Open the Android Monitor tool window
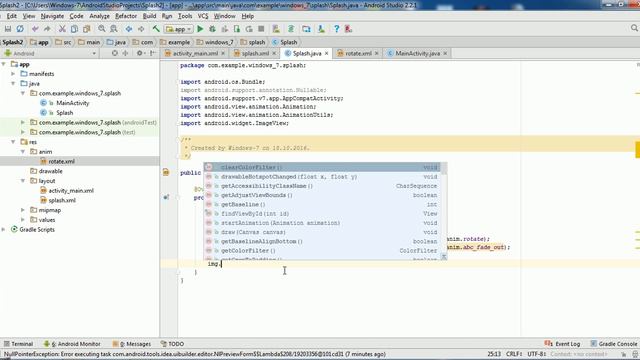 [72, 344]
